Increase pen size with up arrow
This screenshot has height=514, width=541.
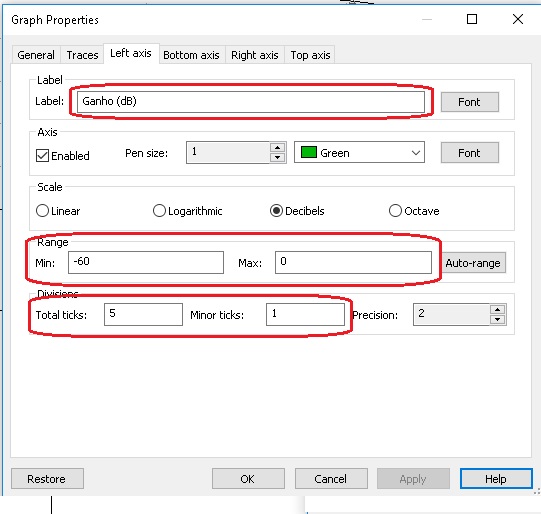click(x=277, y=148)
